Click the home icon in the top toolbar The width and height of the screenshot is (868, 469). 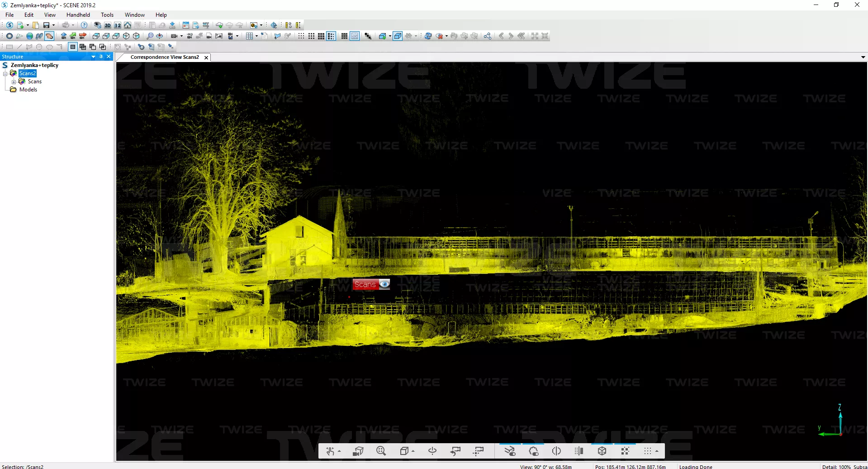point(128,25)
